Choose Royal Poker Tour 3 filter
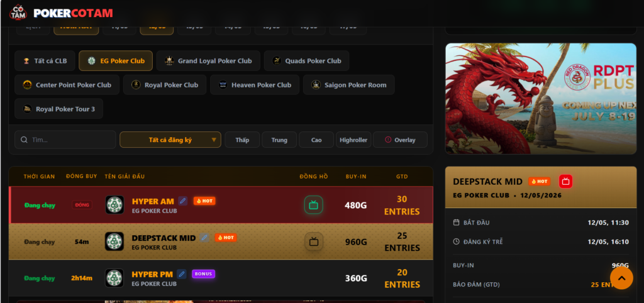Viewport: 644px width, 303px height. [58, 109]
